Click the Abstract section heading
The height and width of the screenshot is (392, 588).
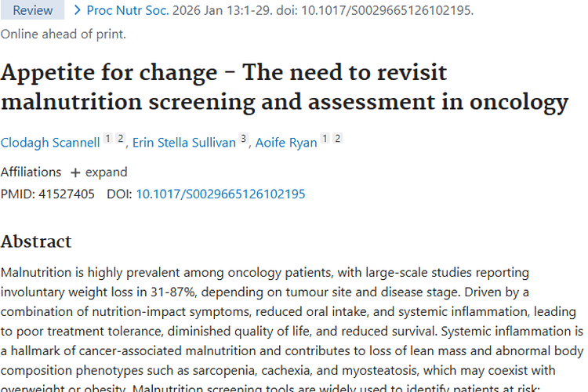[x=36, y=241]
